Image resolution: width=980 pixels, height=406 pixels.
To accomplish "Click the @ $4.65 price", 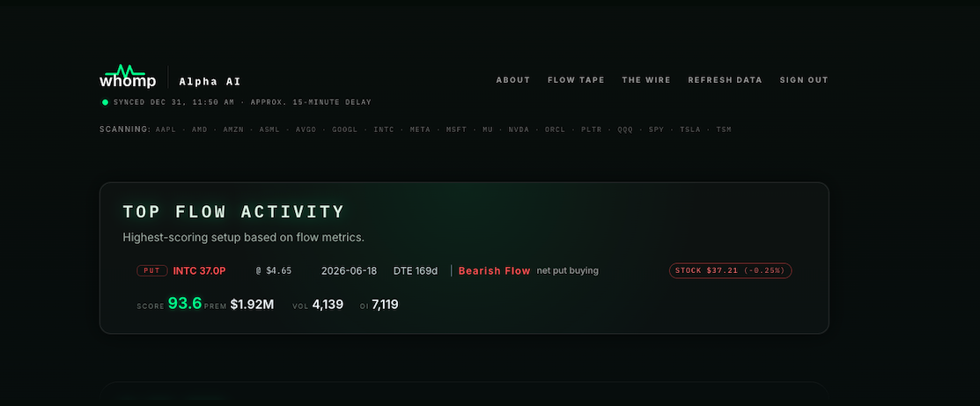I will 274,271.
